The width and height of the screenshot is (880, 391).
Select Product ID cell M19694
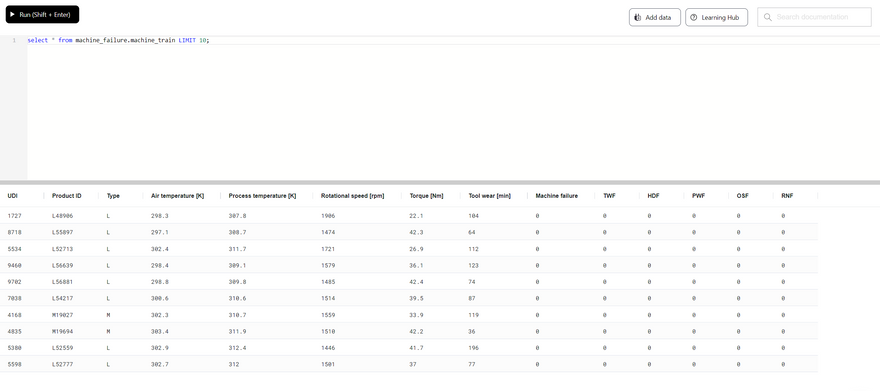pyautogui.click(x=62, y=331)
